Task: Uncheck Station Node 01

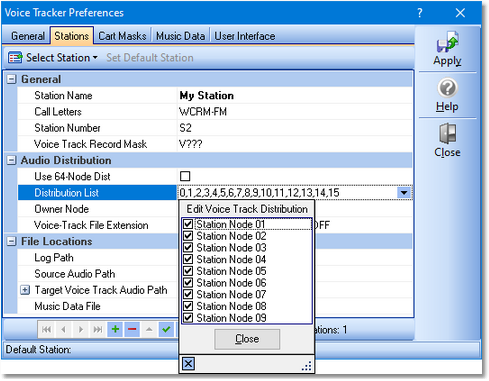Action: pyautogui.click(x=188, y=224)
